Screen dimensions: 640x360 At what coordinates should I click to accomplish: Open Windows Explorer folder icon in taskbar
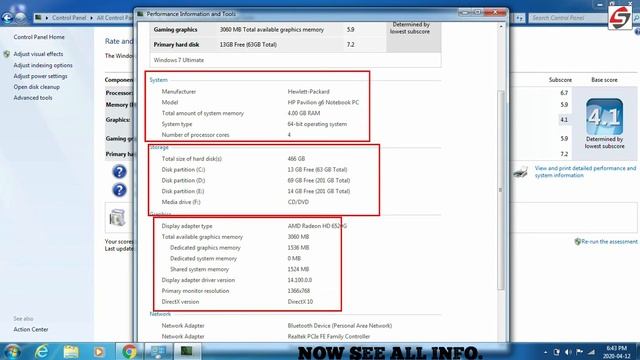click(71, 351)
